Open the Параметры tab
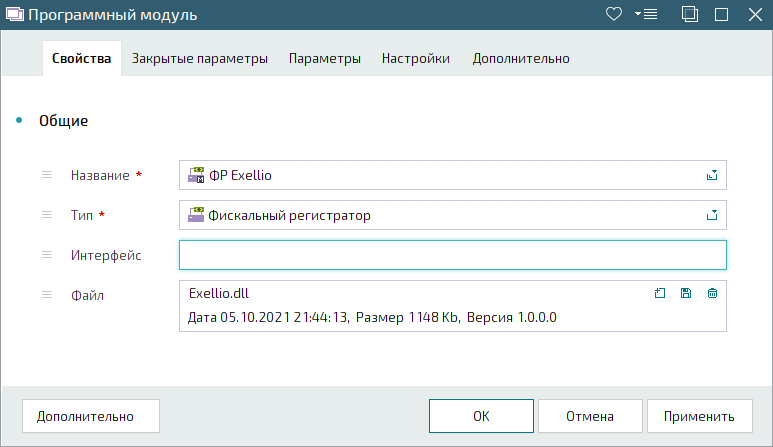The width and height of the screenshot is (773, 447). [325, 59]
